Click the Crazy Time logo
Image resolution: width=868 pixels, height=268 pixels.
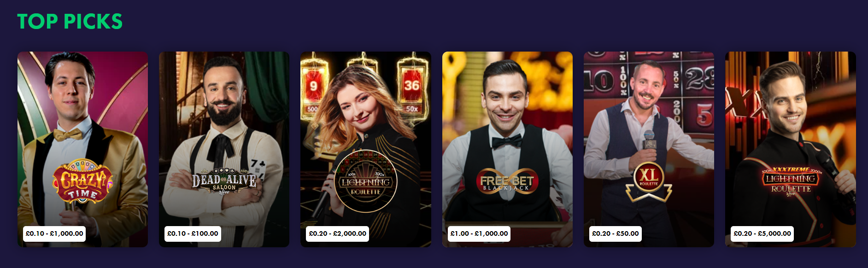click(82, 181)
